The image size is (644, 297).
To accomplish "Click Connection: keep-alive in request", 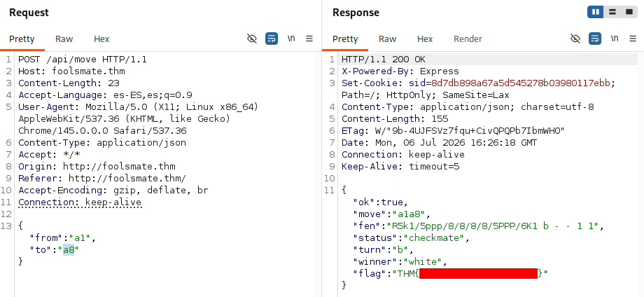I will click(80, 202).
